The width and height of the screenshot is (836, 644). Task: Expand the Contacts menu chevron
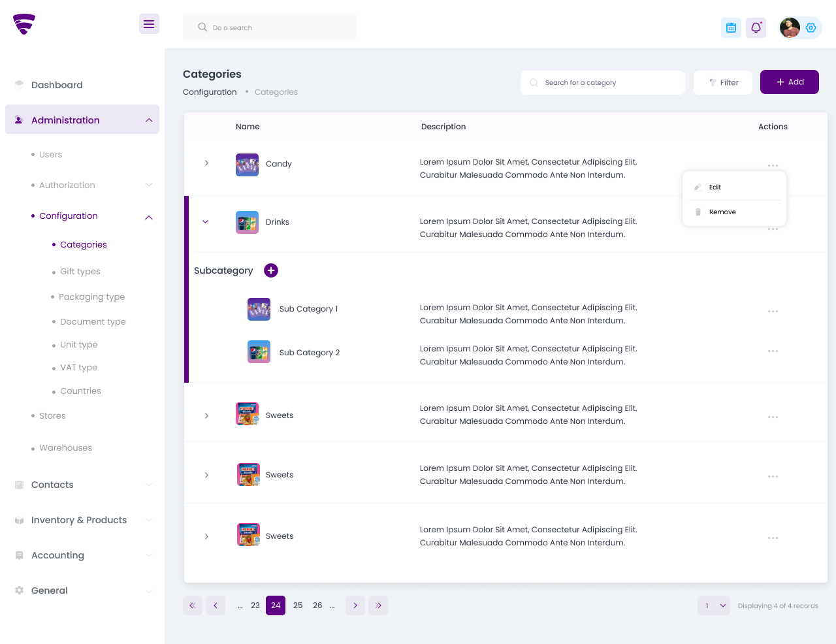pyautogui.click(x=149, y=485)
